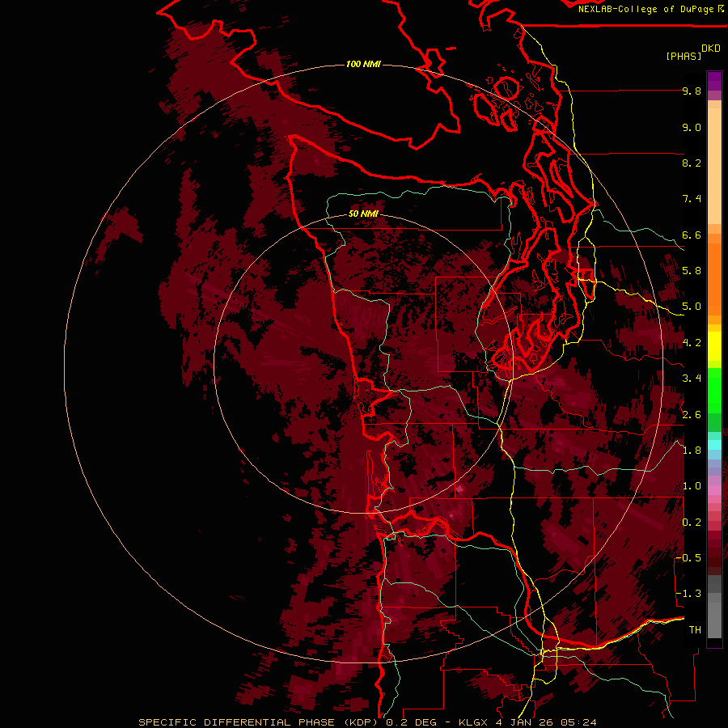Click the 4.2 color scale value
This screenshot has height=728, width=728.
tap(692, 343)
